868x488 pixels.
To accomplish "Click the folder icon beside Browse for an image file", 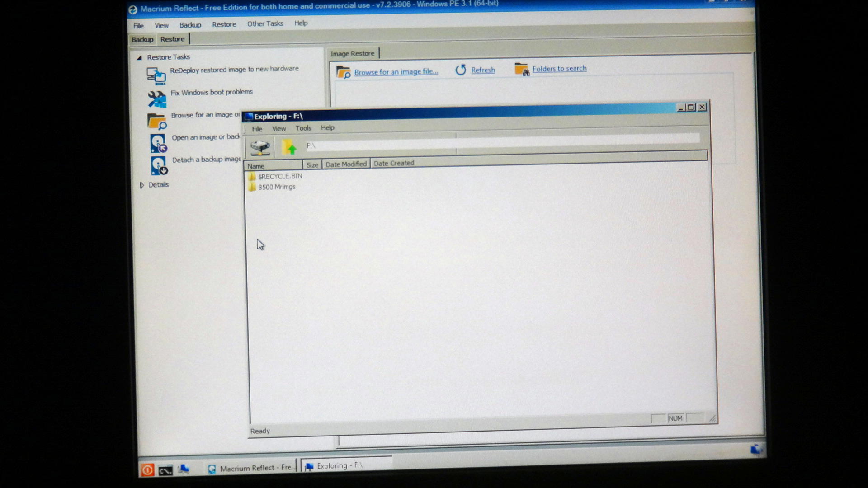I will pyautogui.click(x=343, y=71).
